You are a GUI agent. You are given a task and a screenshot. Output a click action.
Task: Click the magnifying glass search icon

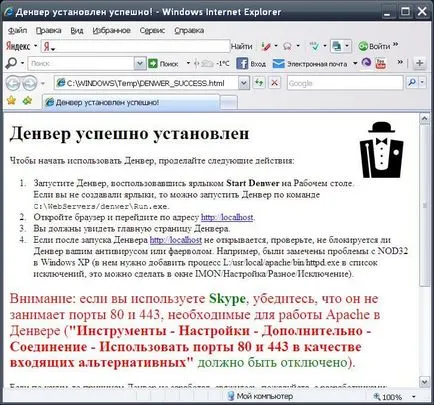pyautogui.click(x=11, y=63)
